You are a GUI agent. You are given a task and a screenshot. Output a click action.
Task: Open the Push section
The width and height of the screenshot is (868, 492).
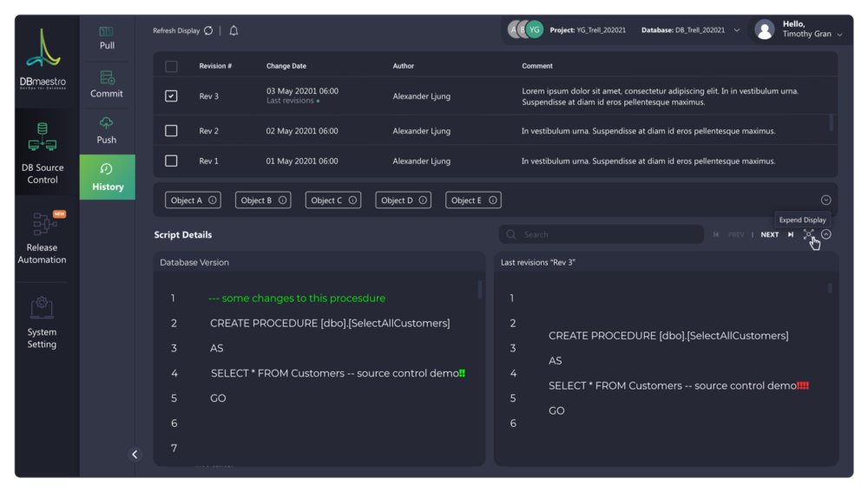point(106,131)
